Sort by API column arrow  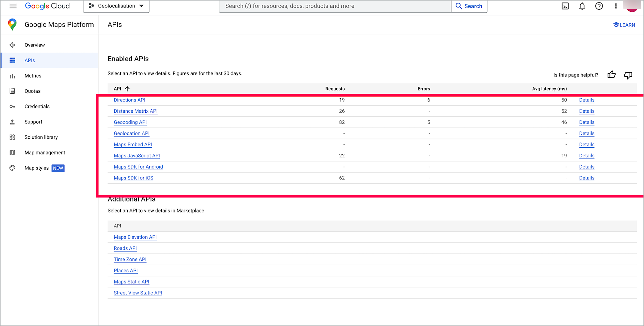127,89
